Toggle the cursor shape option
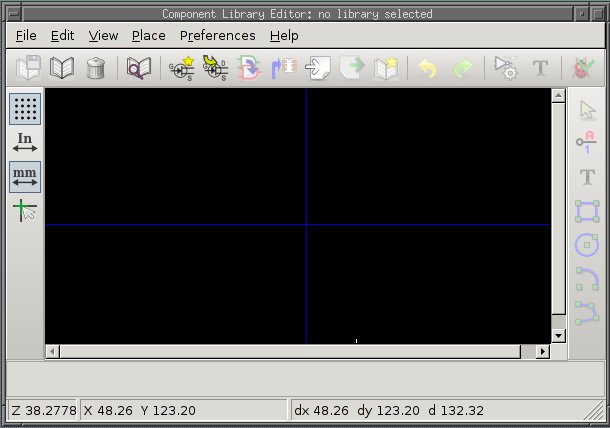 pyautogui.click(x=25, y=211)
